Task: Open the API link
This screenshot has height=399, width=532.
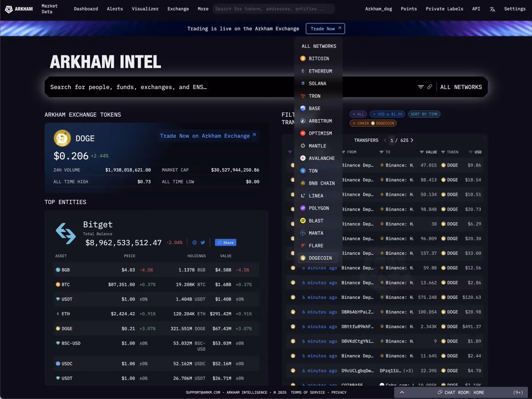Action: tap(476, 9)
